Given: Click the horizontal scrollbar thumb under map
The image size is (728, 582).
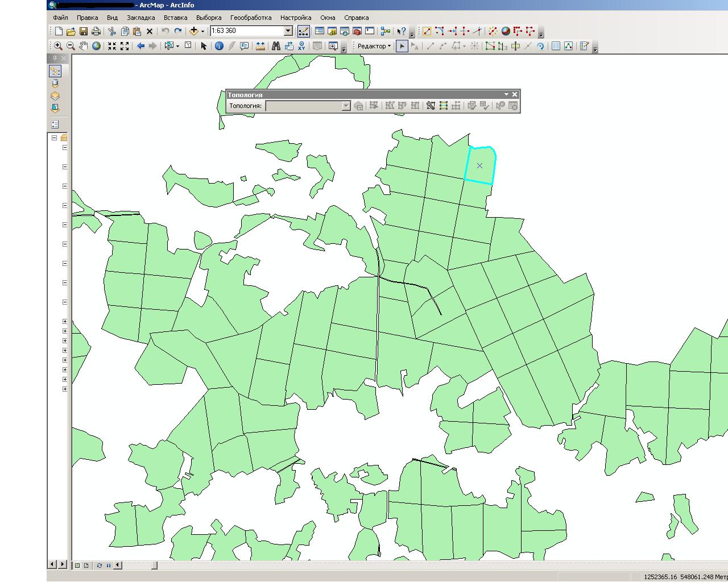Looking at the screenshot, I should (x=154, y=565).
